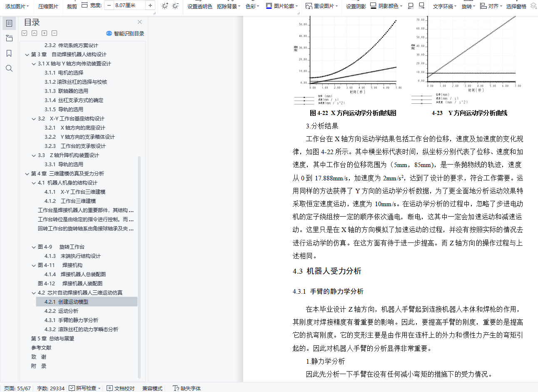Click the second shadow nudge icon before 文字环绕

point(422,6)
